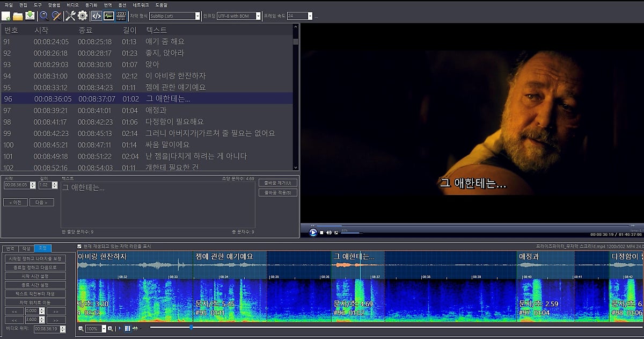644x339 pixels.
Task: Open the waveform 100% zoom dropdown
Action: click(103, 328)
